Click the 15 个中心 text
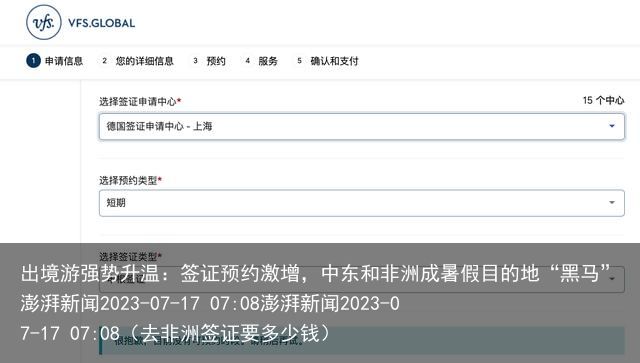The height and width of the screenshot is (363, 640). point(603,100)
